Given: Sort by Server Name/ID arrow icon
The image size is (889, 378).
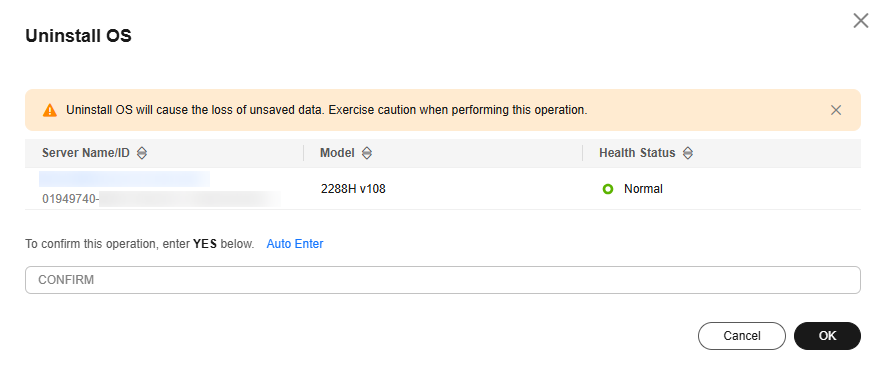Looking at the screenshot, I should coord(142,153).
